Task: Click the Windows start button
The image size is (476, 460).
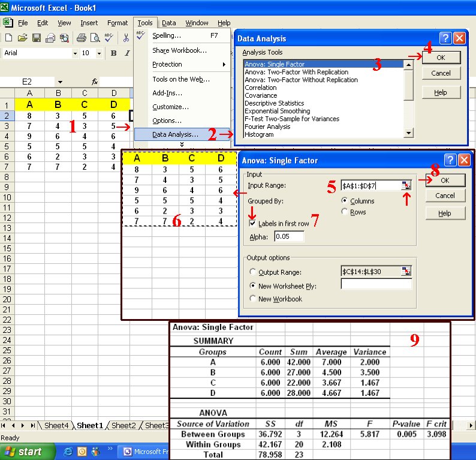Action: click(28, 452)
